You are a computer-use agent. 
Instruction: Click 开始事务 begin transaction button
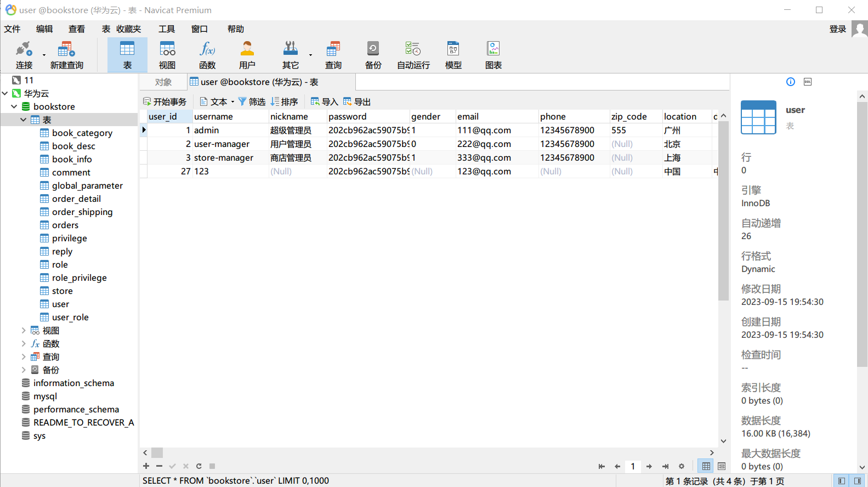[x=164, y=101]
